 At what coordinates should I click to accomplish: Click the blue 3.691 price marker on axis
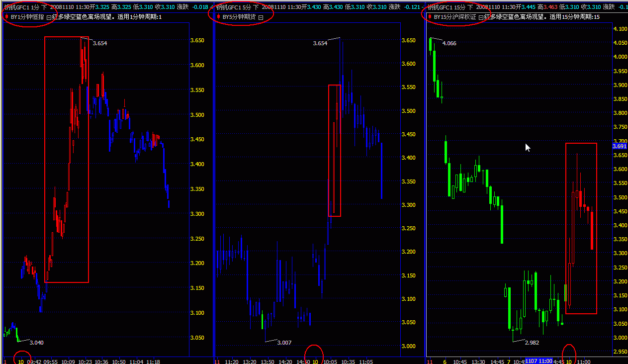click(620, 146)
